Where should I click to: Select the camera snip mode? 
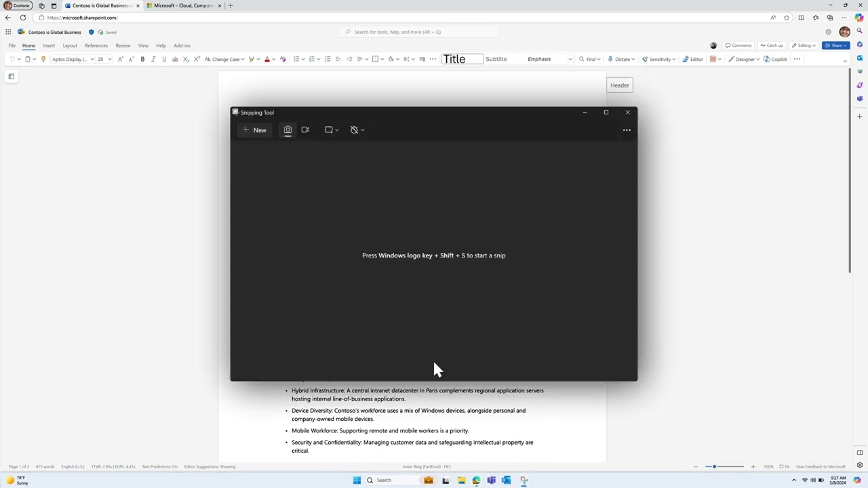tap(288, 129)
